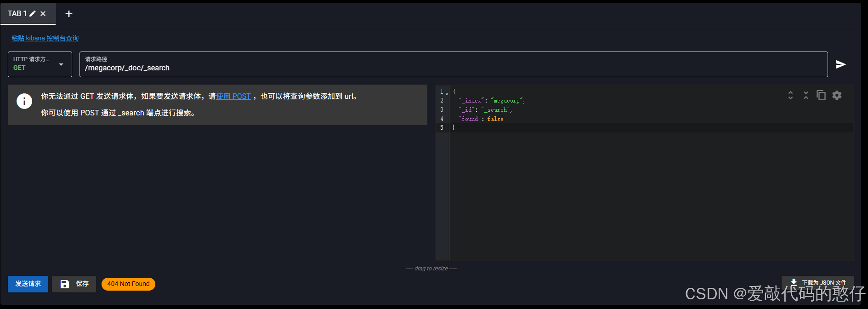Viewport: 868px width, 309px height.
Task: Send request with paper plane icon
Action: pos(841,64)
